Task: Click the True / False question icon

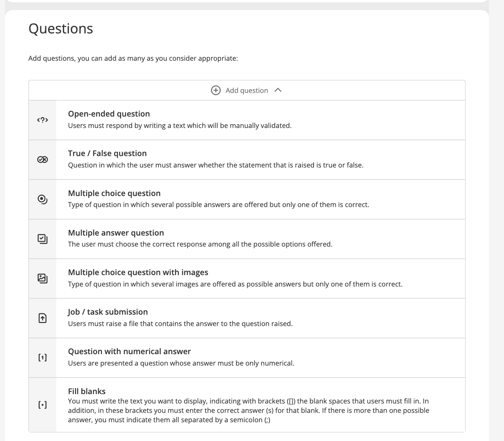Action: click(x=42, y=159)
